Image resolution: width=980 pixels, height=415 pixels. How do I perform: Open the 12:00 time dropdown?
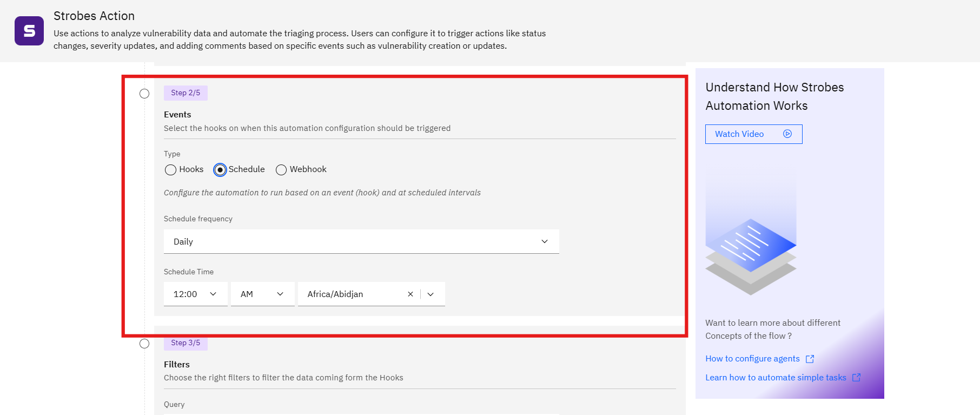point(195,294)
